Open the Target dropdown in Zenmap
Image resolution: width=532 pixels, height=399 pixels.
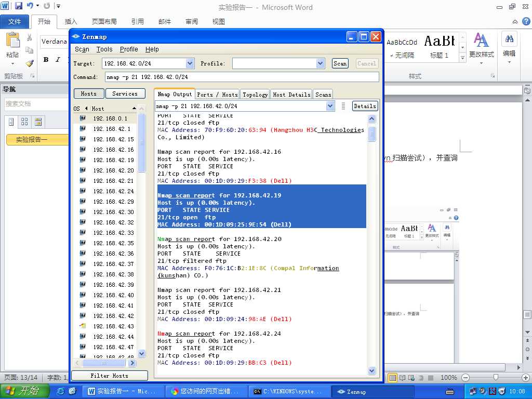point(190,63)
